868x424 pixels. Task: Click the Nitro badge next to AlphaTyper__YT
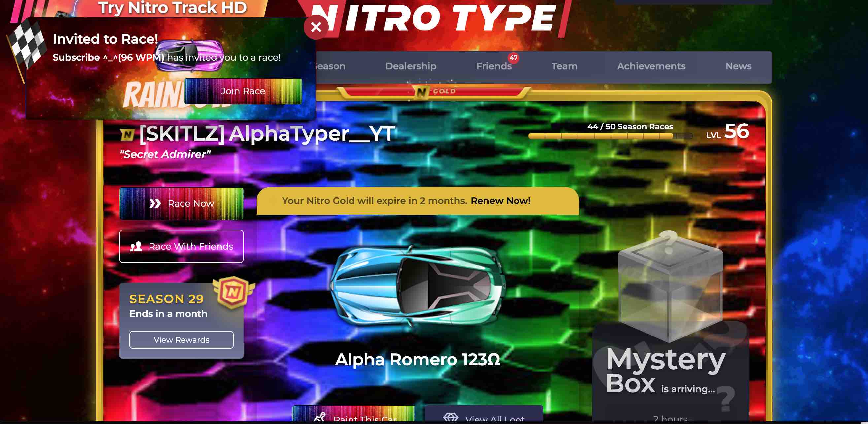pos(127,134)
